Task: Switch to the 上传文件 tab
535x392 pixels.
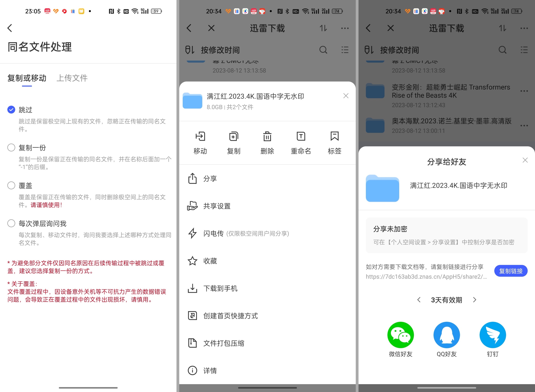Action: [72, 78]
